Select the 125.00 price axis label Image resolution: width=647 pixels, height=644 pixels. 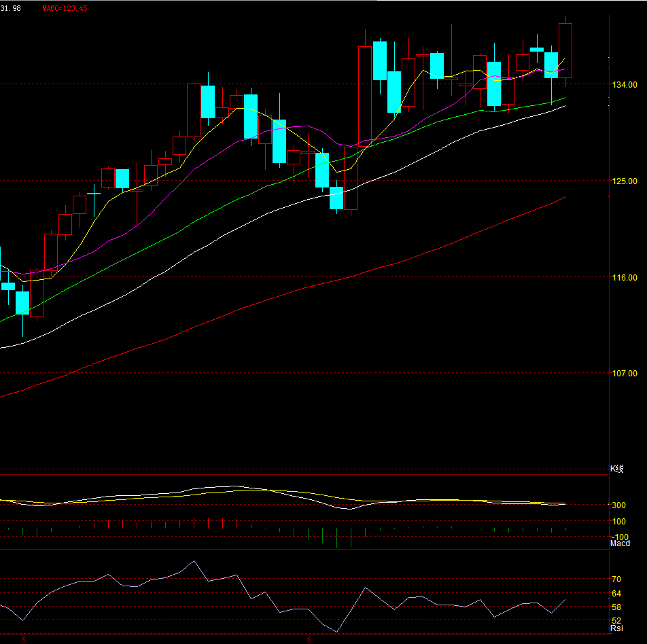tap(625, 181)
